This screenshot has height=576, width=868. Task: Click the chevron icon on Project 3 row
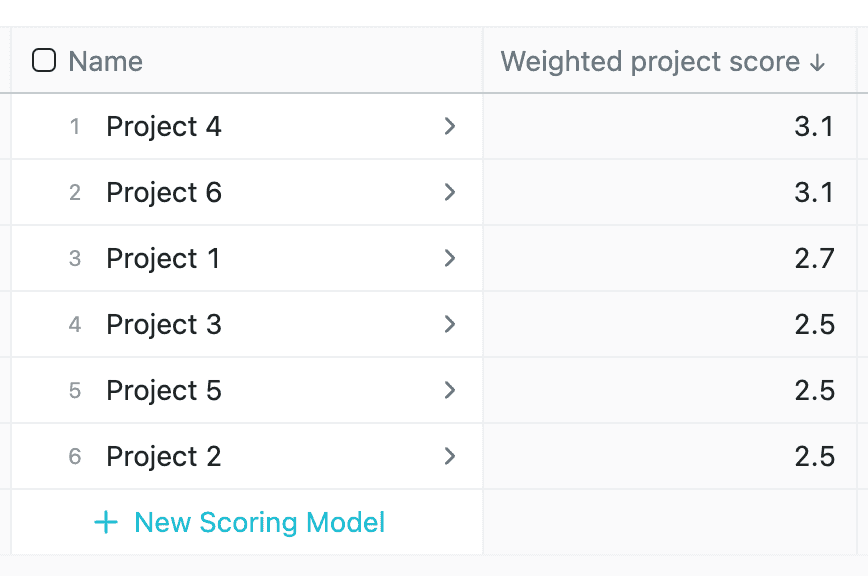pos(450,324)
